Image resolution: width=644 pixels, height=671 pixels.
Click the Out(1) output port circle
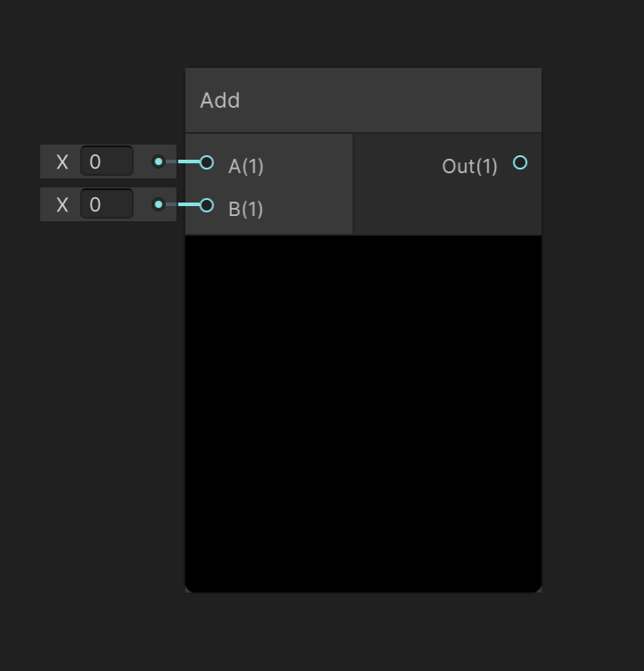pos(520,162)
